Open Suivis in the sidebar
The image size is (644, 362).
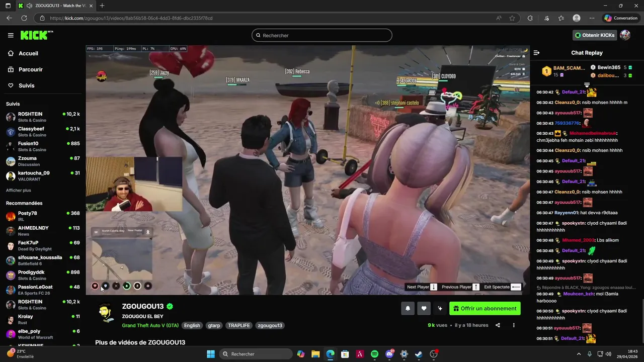click(27, 85)
